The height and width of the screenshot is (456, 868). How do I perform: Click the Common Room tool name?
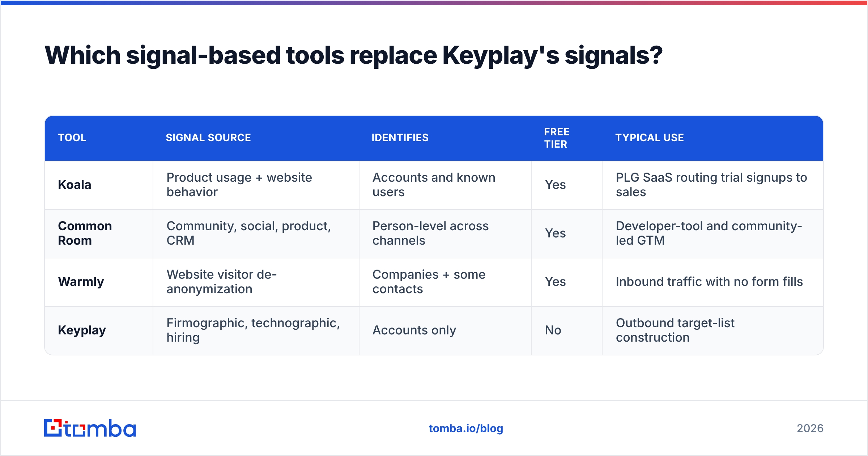[85, 233]
